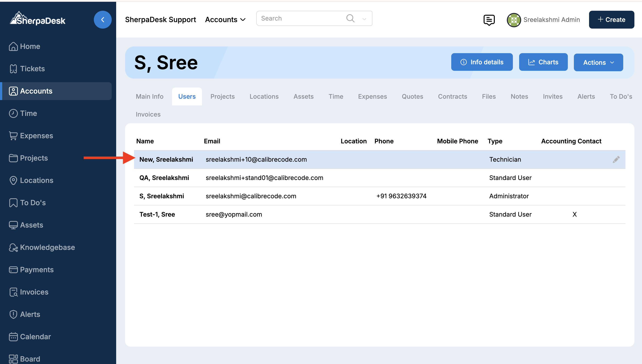Switch to the Main Info tab
The height and width of the screenshot is (364, 642).
tap(149, 96)
